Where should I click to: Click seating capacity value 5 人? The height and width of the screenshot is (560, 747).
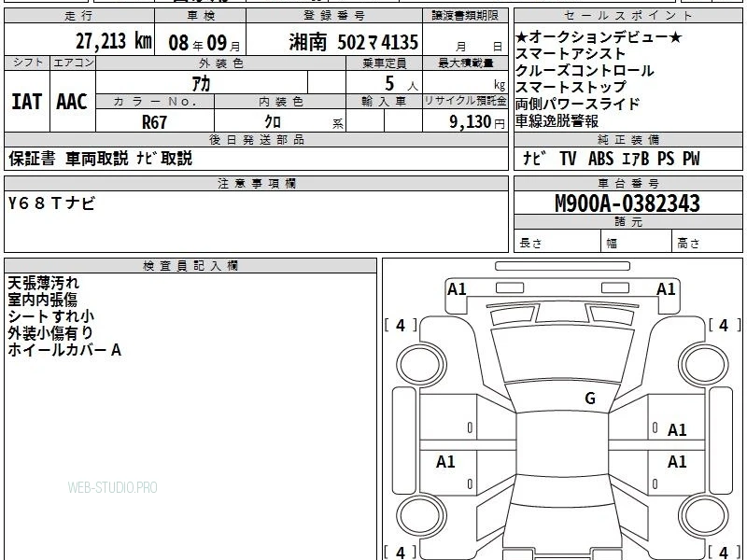click(401, 84)
